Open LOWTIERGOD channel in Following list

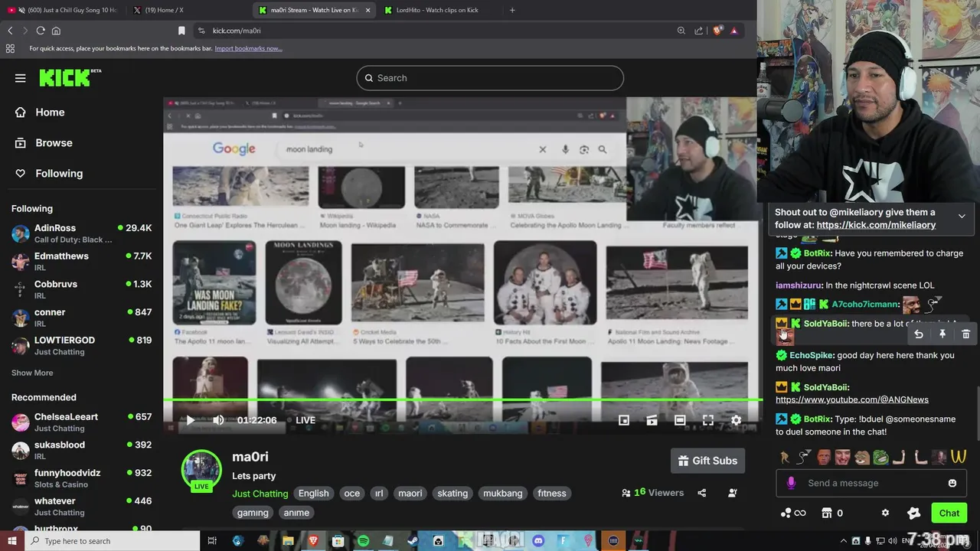click(81, 345)
